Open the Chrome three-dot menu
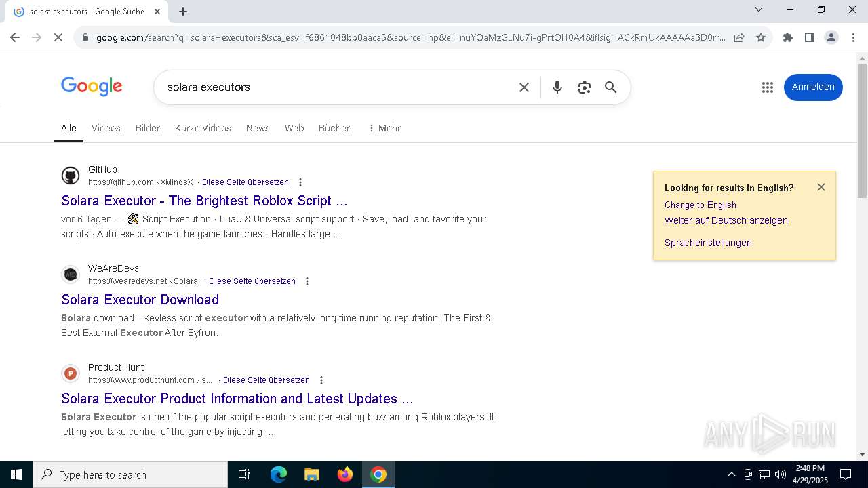This screenshot has width=868, height=488. click(853, 37)
